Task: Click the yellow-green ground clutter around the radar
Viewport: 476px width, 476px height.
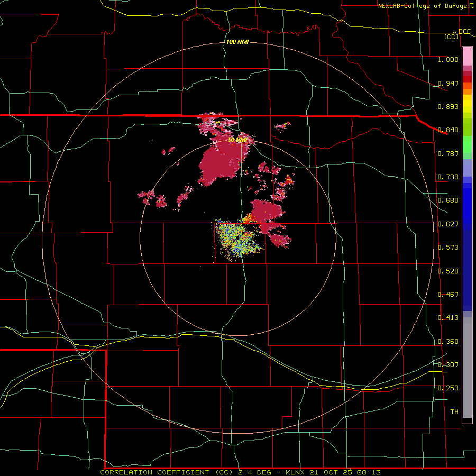Action: pyautogui.click(x=237, y=240)
